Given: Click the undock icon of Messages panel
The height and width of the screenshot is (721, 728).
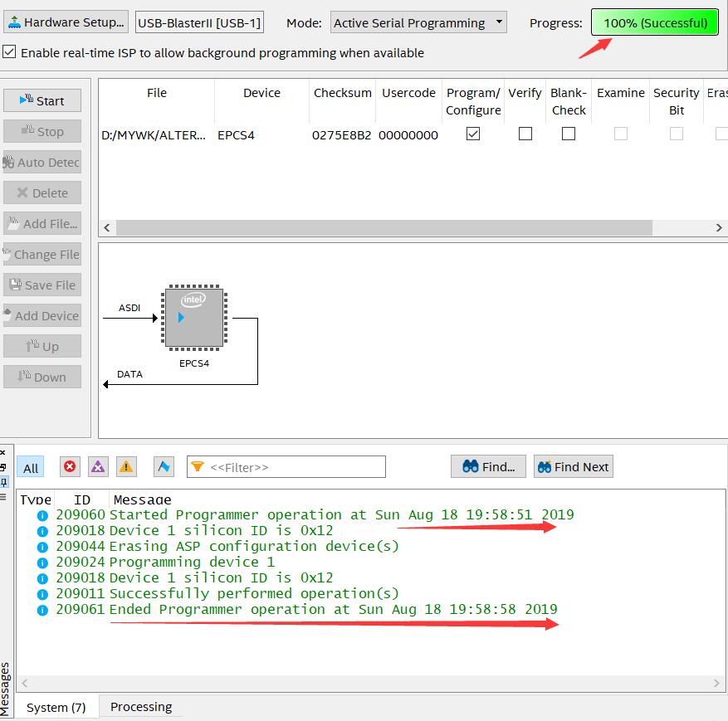Looking at the screenshot, I should [x=2, y=467].
